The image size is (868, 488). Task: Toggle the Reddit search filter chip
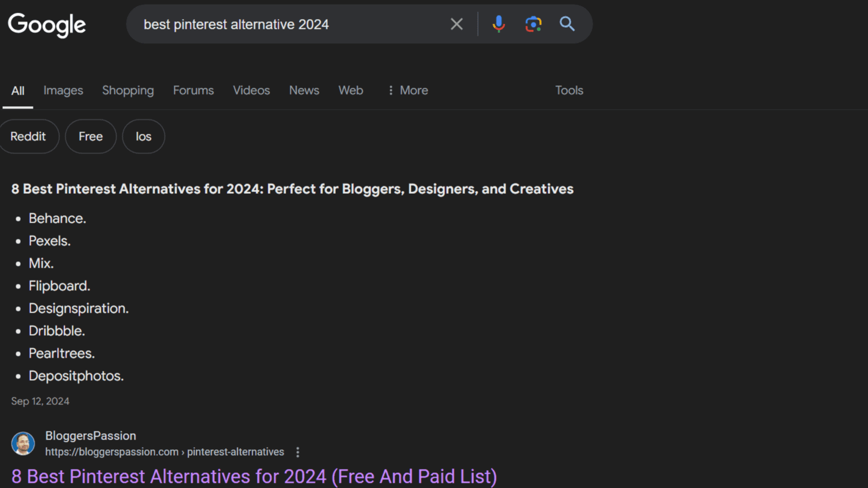tap(29, 136)
